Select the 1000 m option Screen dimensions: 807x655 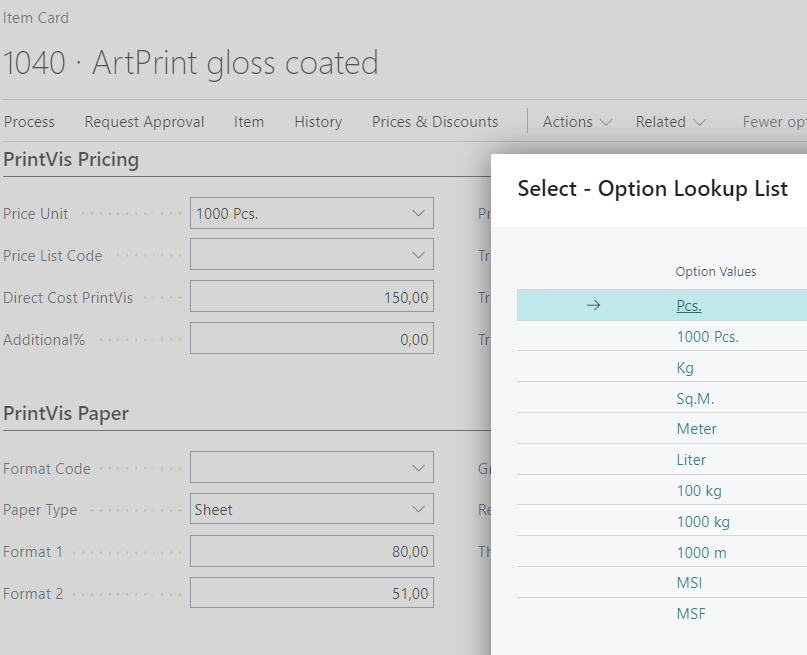[701, 553]
